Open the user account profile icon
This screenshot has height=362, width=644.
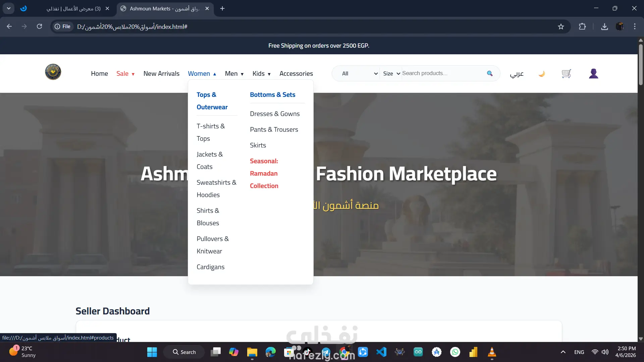(x=593, y=73)
